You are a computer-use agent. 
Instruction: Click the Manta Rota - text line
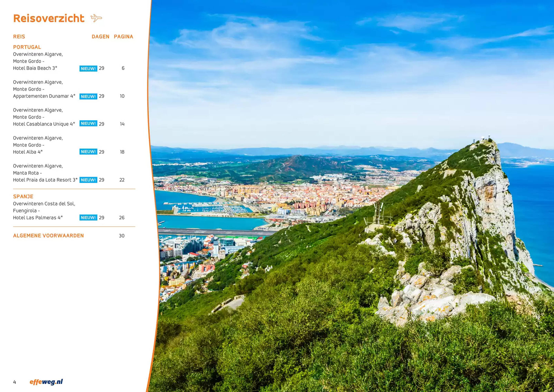(27, 173)
